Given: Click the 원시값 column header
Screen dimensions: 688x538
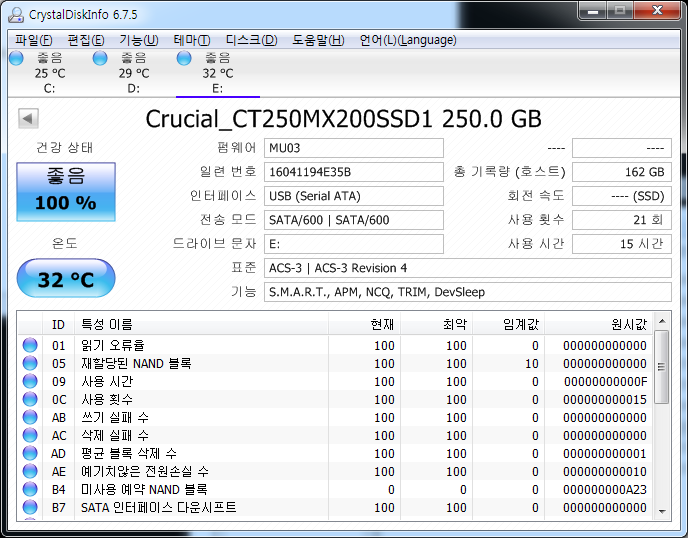Looking at the screenshot, I should (599, 324).
